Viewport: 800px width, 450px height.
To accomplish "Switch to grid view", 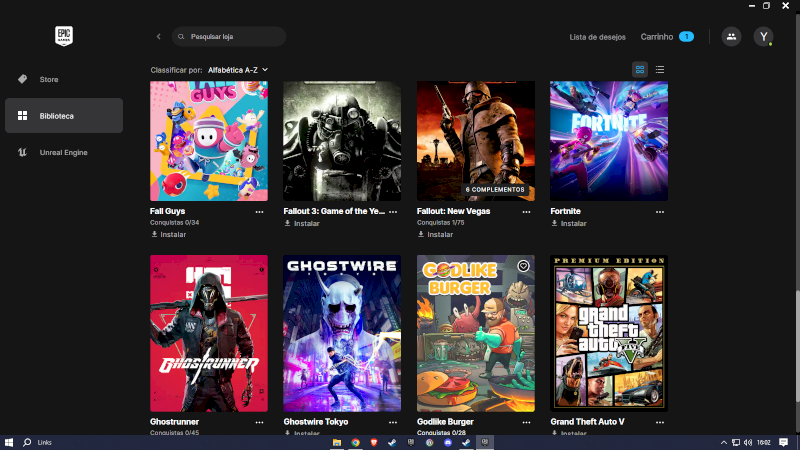I will tap(640, 69).
